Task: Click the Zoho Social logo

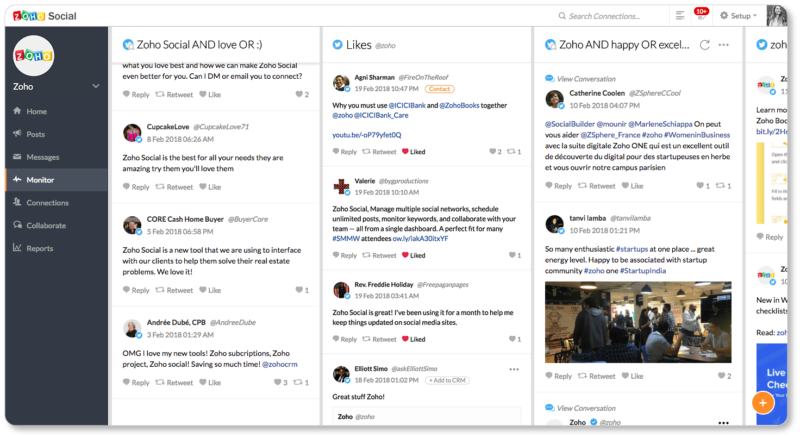Action: [40, 15]
